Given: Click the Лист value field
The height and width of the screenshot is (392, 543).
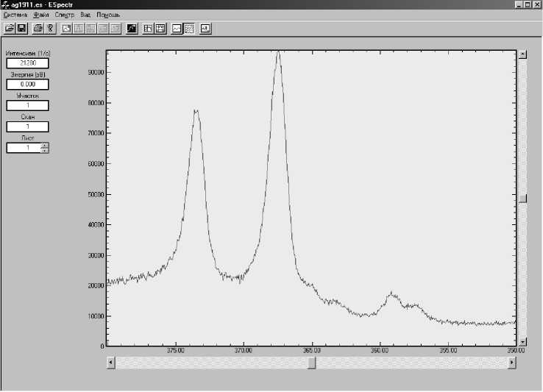Looking at the screenshot, I should [24, 148].
